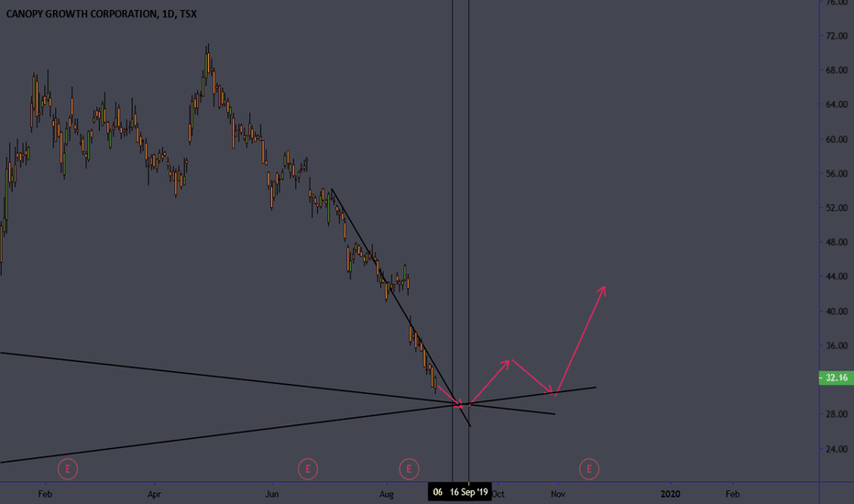Click the 48.00 price axis label

tap(837, 242)
